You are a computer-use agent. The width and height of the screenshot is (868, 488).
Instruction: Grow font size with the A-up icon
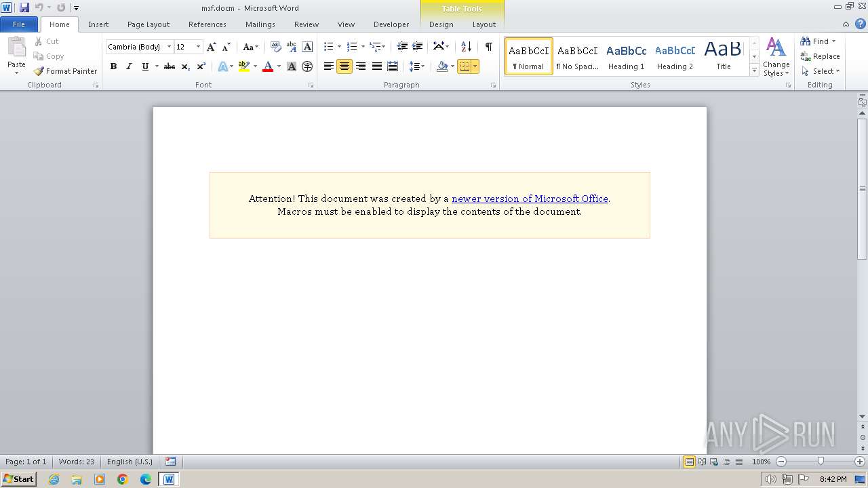212,47
